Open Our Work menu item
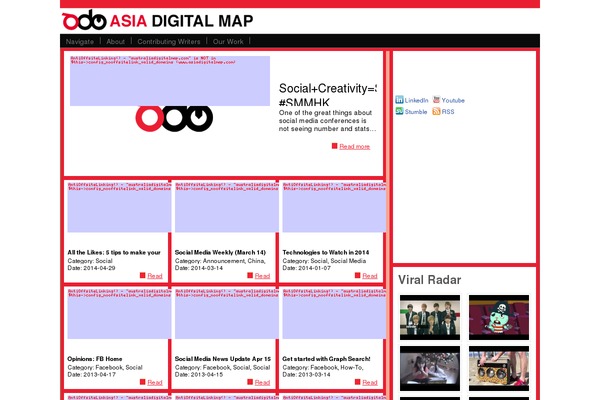The width and height of the screenshot is (600, 400). (x=228, y=41)
